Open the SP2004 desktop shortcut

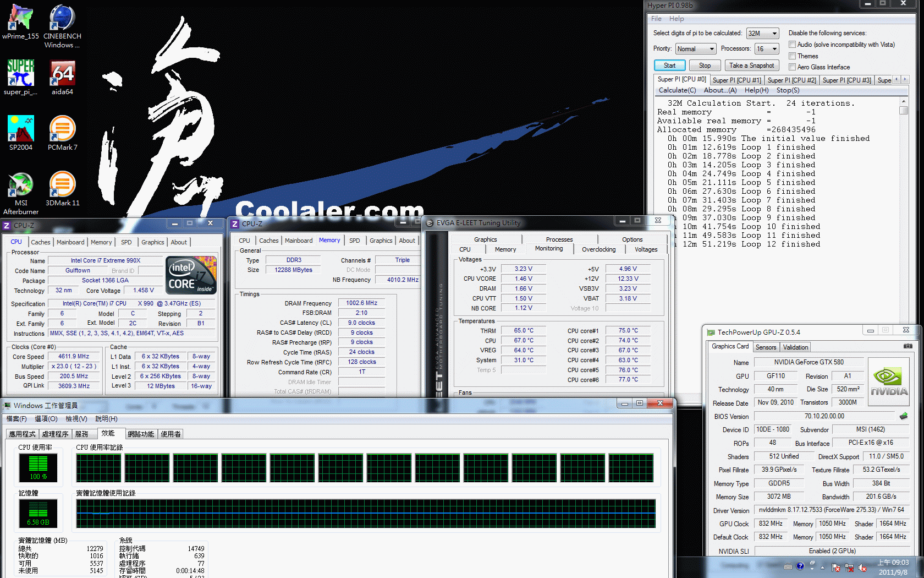tap(20, 133)
